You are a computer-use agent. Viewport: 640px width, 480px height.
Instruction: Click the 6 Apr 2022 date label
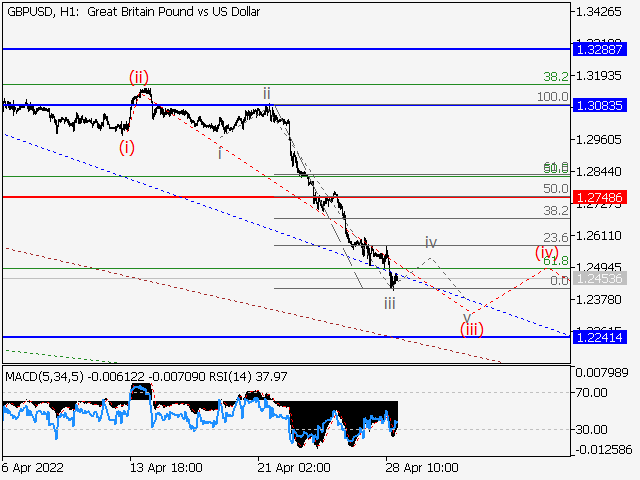coord(33,467)
